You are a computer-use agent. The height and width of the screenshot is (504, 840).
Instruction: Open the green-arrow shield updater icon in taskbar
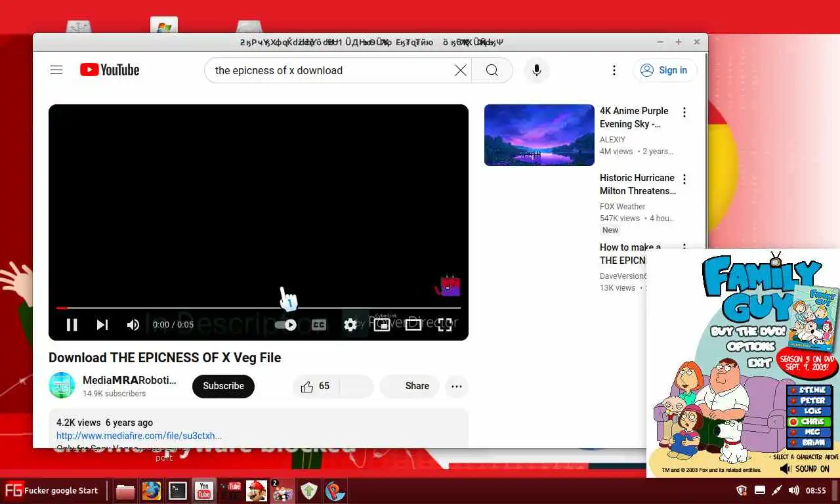coord(309,491)
